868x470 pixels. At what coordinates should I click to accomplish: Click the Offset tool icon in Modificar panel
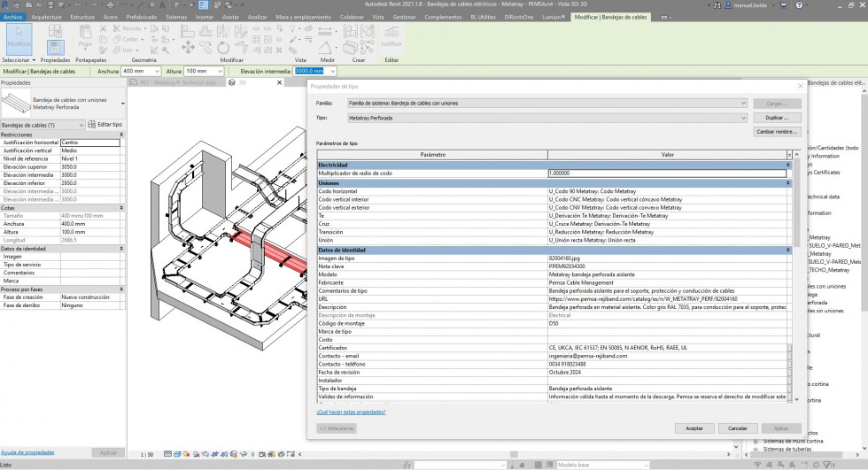205,31
